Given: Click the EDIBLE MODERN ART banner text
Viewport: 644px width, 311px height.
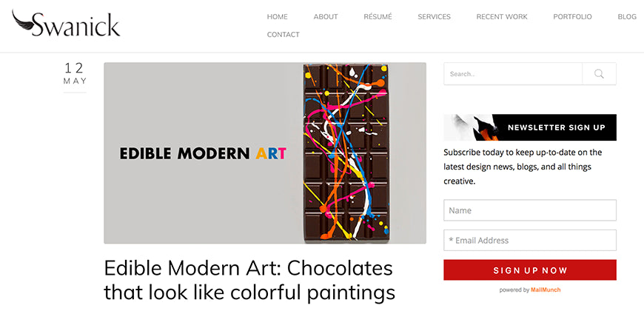Looking at the screenshot, I should point(203,154).
